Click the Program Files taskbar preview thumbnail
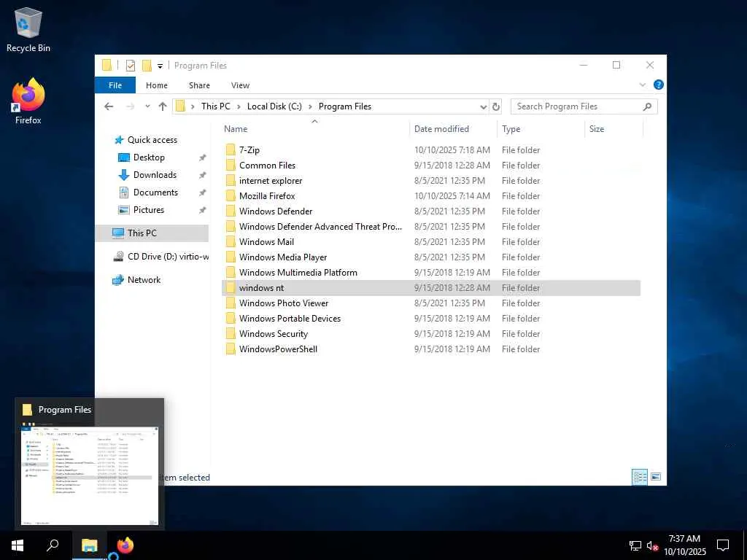The width and height of the screenshot is (747, 560). (x=90, y=475)
